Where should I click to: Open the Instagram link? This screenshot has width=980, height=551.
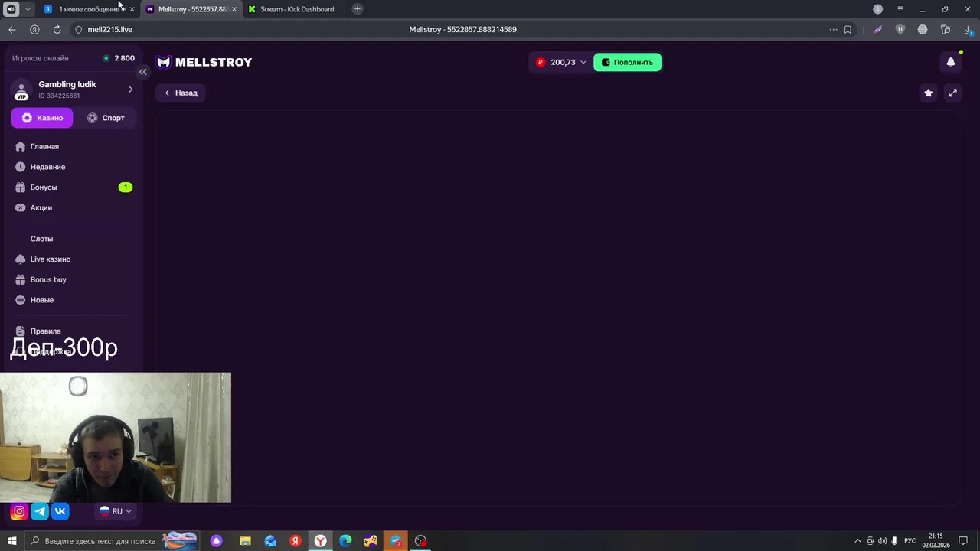tap(19, 511)
